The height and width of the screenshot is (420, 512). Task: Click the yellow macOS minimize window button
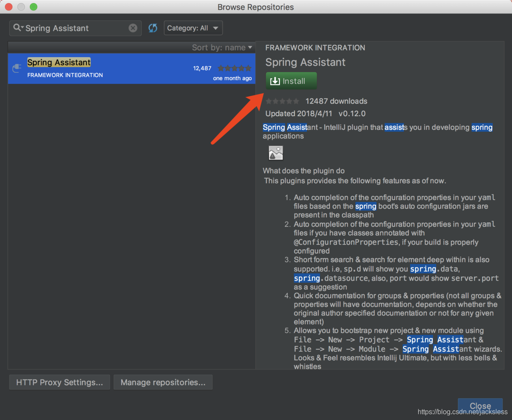pyautogui.click(x=21, y=7)
